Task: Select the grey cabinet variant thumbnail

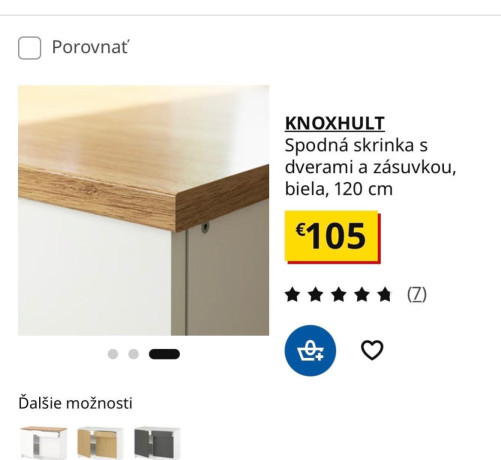Action: coord(157,443)
